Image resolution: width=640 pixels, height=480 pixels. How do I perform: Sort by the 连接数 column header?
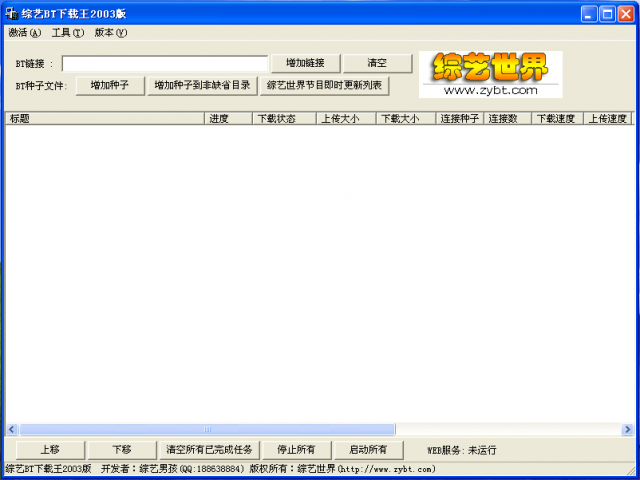coord(507,119)
